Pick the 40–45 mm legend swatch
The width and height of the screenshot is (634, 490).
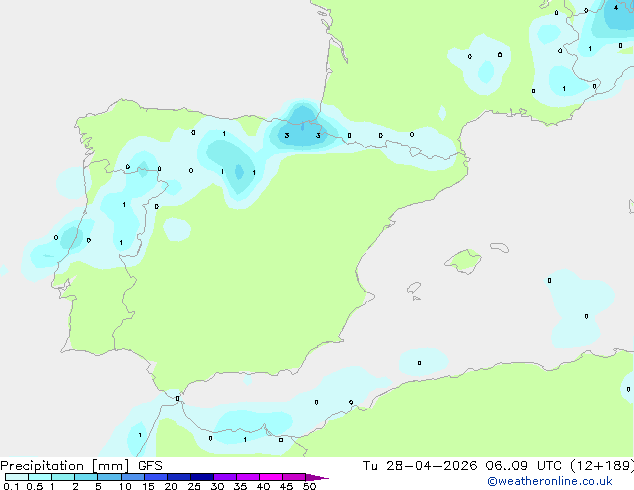(x=271, y=477)
